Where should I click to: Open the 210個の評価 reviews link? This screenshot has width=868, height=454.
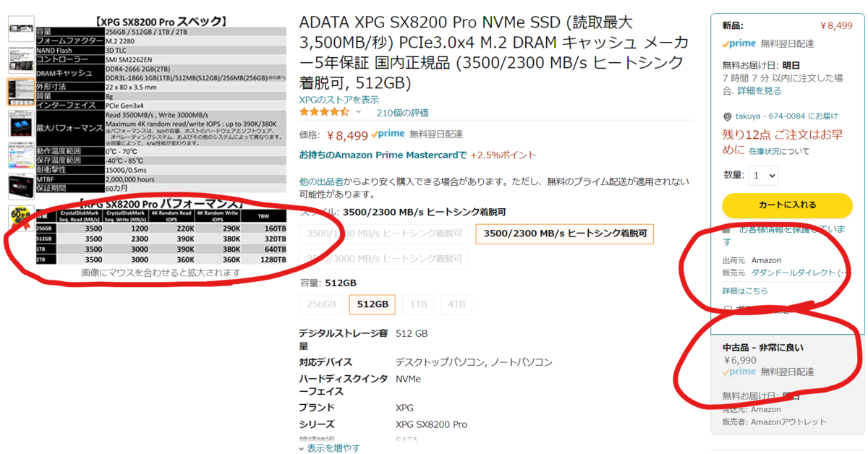pyautogui.click(x=402, y=113)
